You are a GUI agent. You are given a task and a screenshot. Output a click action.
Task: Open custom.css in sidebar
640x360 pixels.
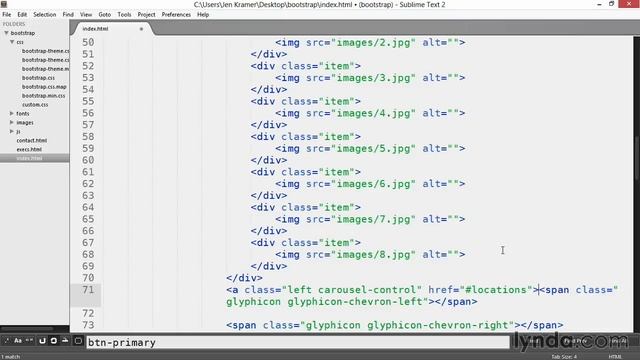click(x=35, y=104)
